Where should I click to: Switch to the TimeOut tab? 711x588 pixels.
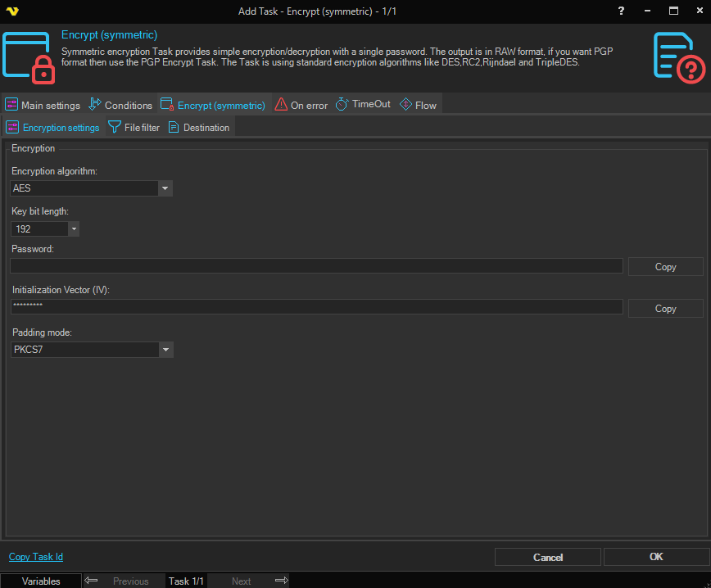[x=363, y=105]
